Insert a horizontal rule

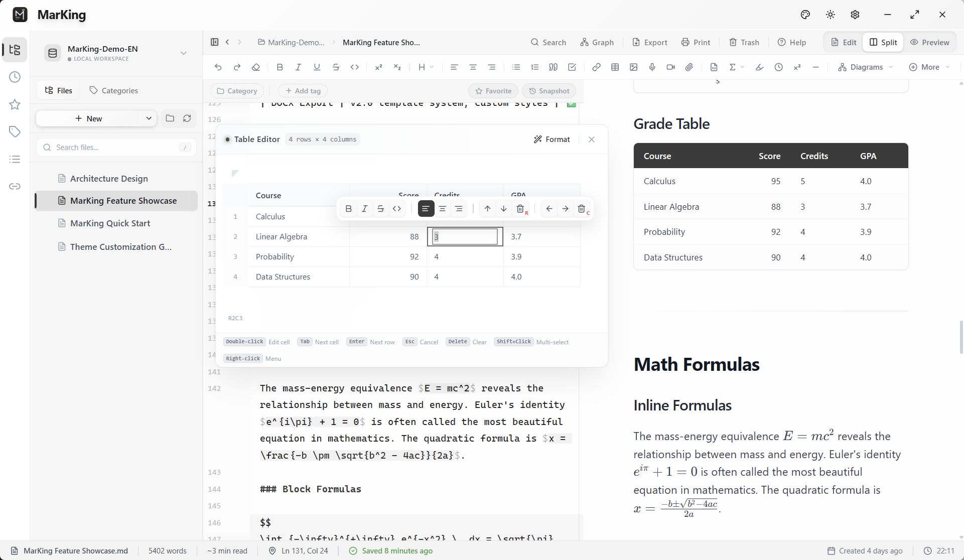click(x=816, y=67)
